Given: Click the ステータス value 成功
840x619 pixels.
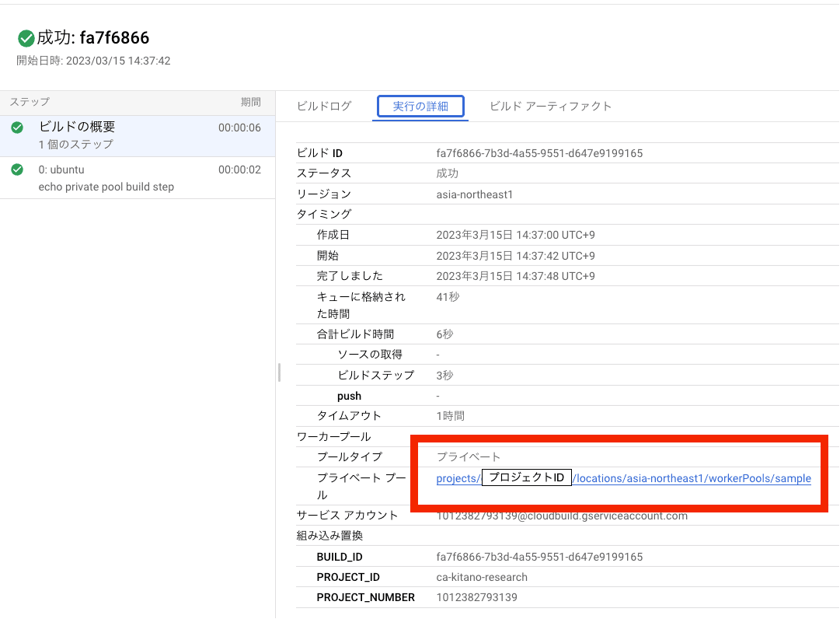Looking at the screenshot, I should tap(448, 173).
